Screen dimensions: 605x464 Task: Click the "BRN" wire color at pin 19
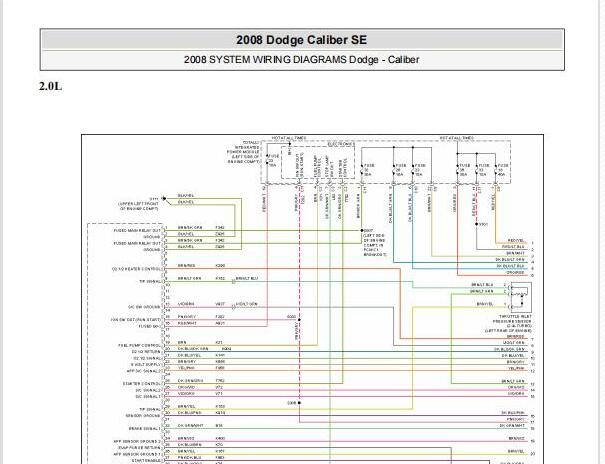(x=182, y=343)
